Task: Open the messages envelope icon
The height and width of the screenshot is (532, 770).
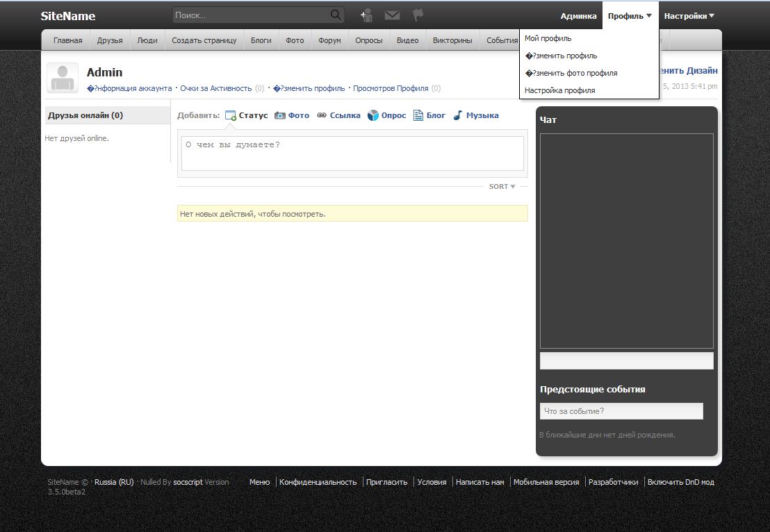Action: 392,15
